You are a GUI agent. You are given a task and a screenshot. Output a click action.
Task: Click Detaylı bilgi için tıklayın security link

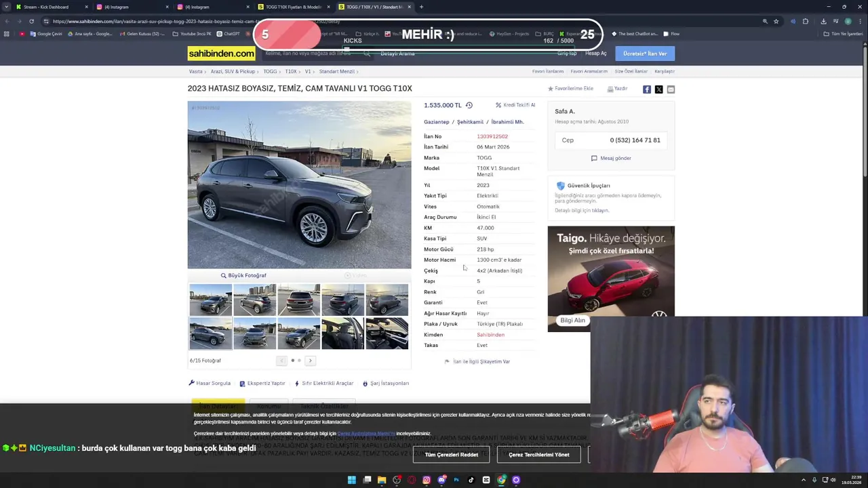(x=582, y=210)
